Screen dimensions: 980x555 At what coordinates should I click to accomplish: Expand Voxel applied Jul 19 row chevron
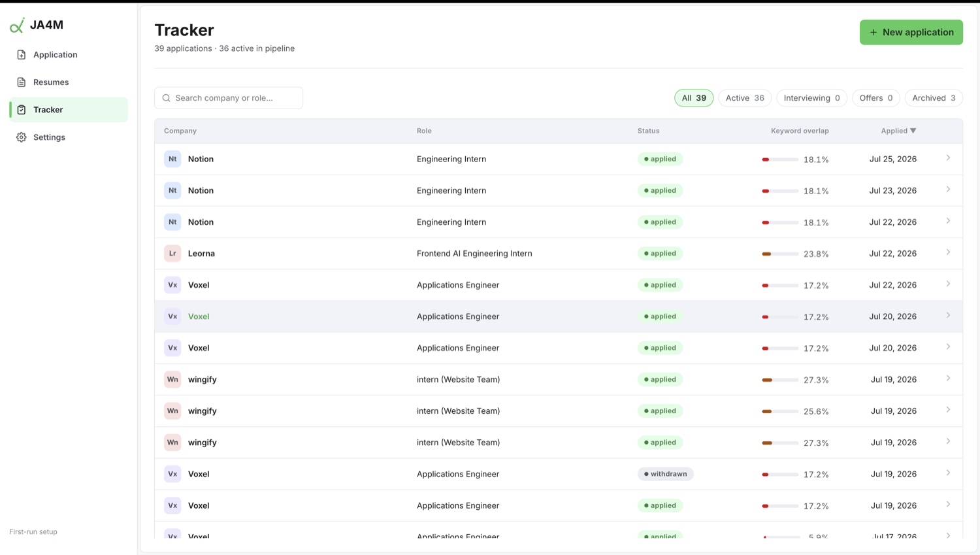click(948, 505)
